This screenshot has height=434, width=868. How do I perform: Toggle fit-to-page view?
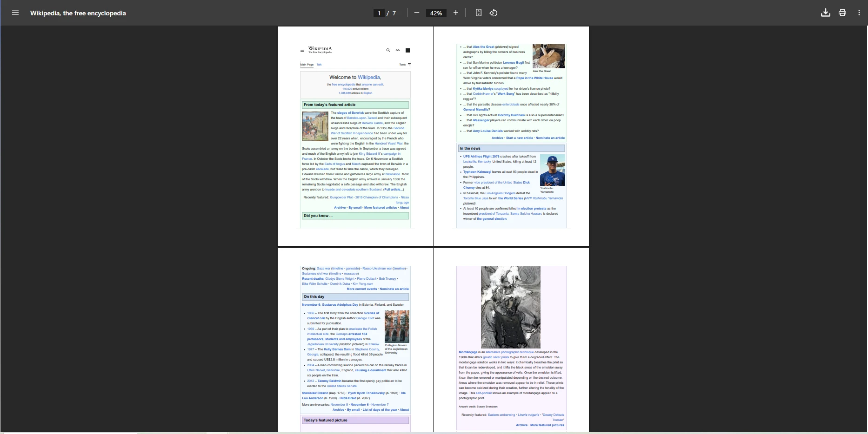[x=478, y=13]
